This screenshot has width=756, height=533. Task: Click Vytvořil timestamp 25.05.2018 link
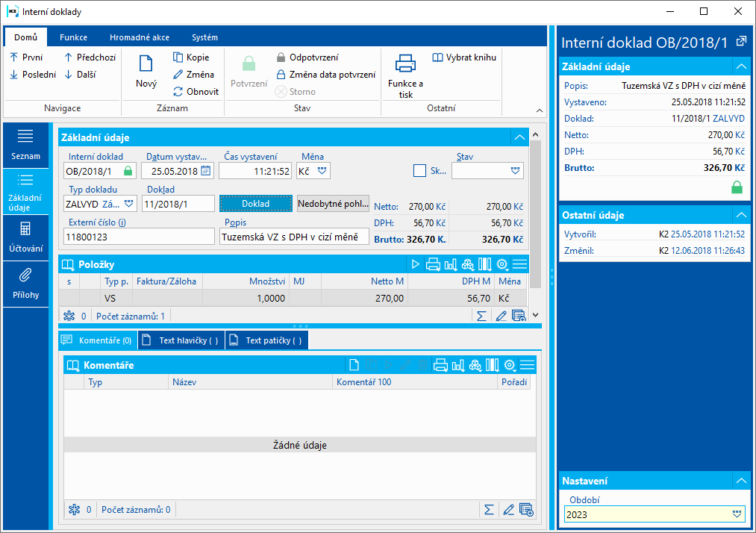click(x=707, y=234)
